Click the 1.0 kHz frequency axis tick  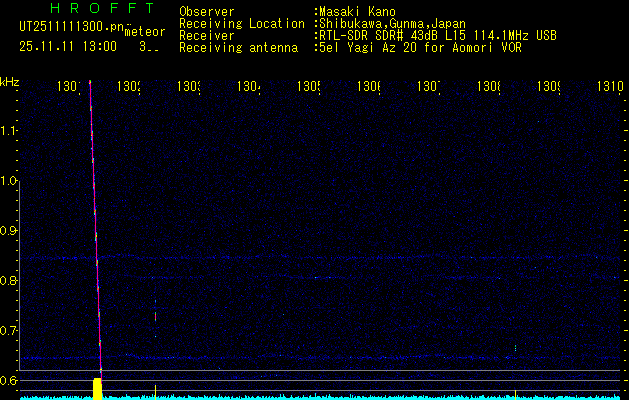9,181
